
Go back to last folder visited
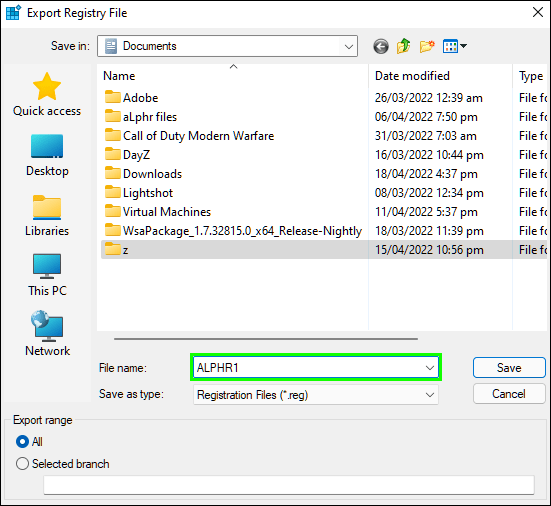click(x=381, y=46)
